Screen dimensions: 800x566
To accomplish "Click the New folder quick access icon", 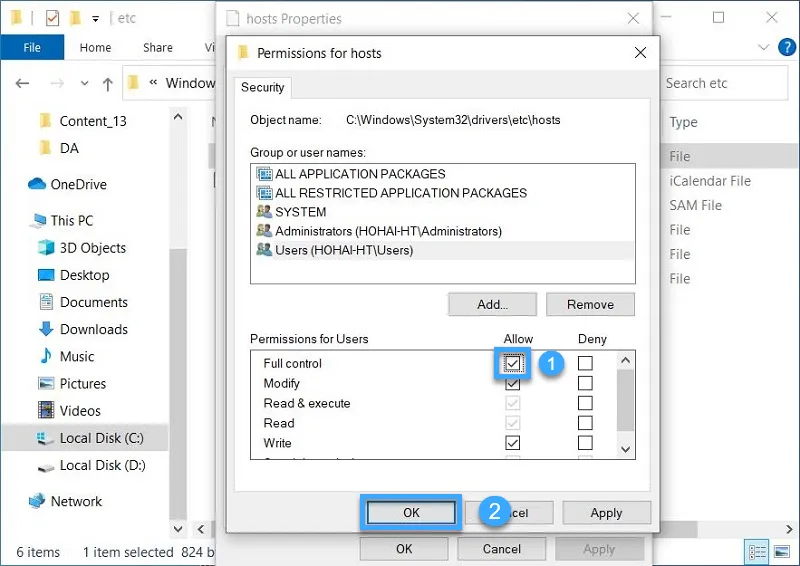I will 76,18.
